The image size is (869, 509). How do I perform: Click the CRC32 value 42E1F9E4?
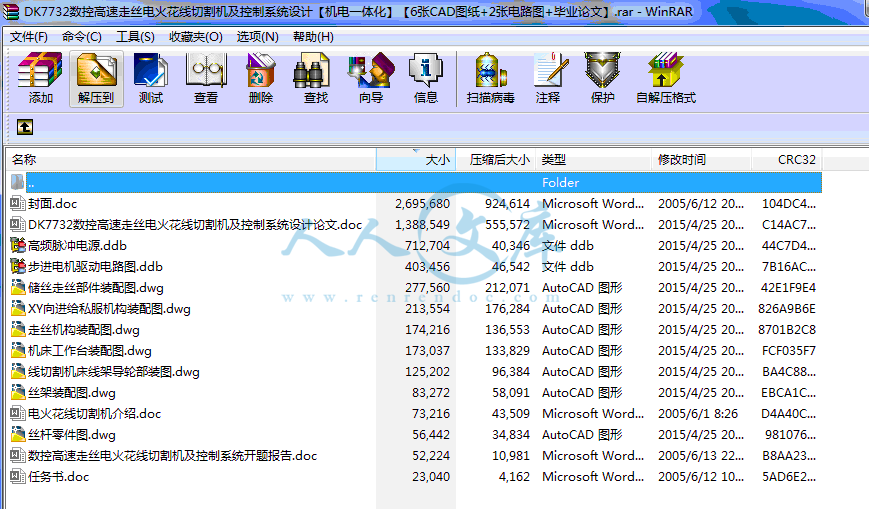click(788, 287)
